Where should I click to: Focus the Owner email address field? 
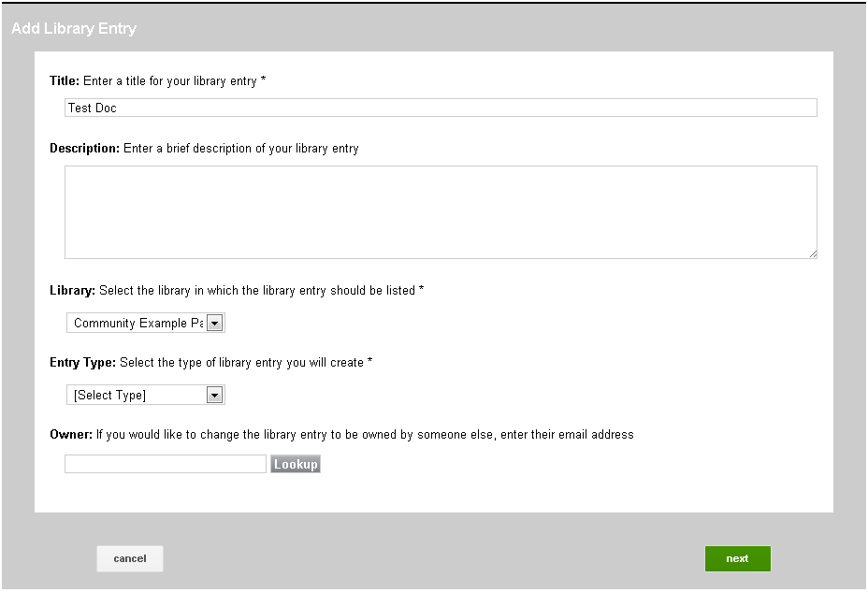(166, 464)
